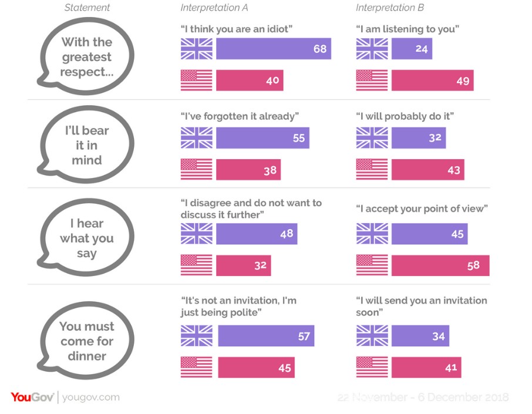Click the "Interpretation B" column header

(x=390, y=8)
